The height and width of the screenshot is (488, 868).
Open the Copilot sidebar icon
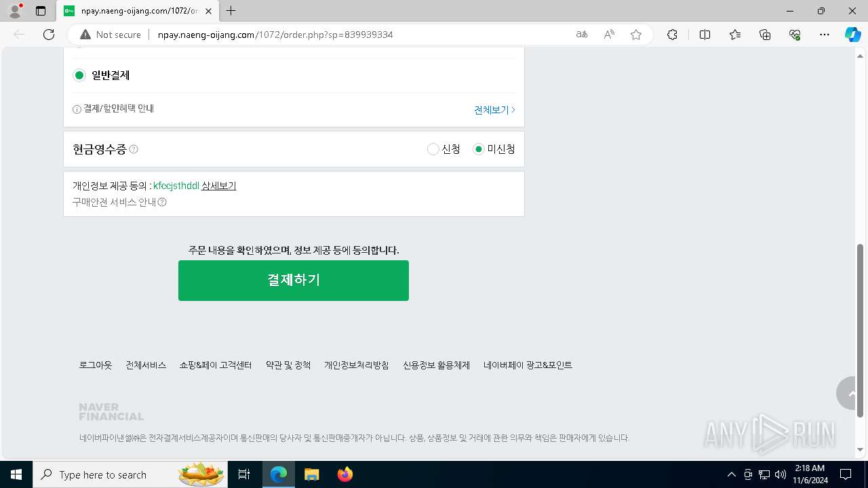pos(852,35)
